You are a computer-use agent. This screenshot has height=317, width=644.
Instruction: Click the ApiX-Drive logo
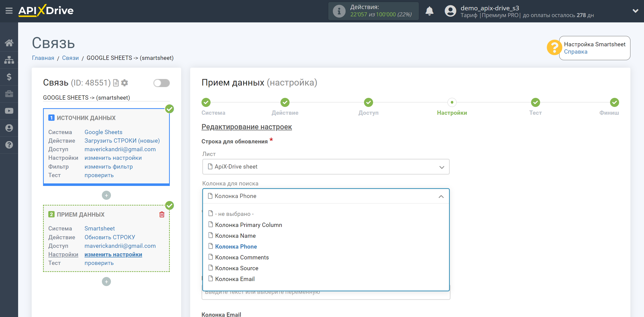(x=46, y=11)
